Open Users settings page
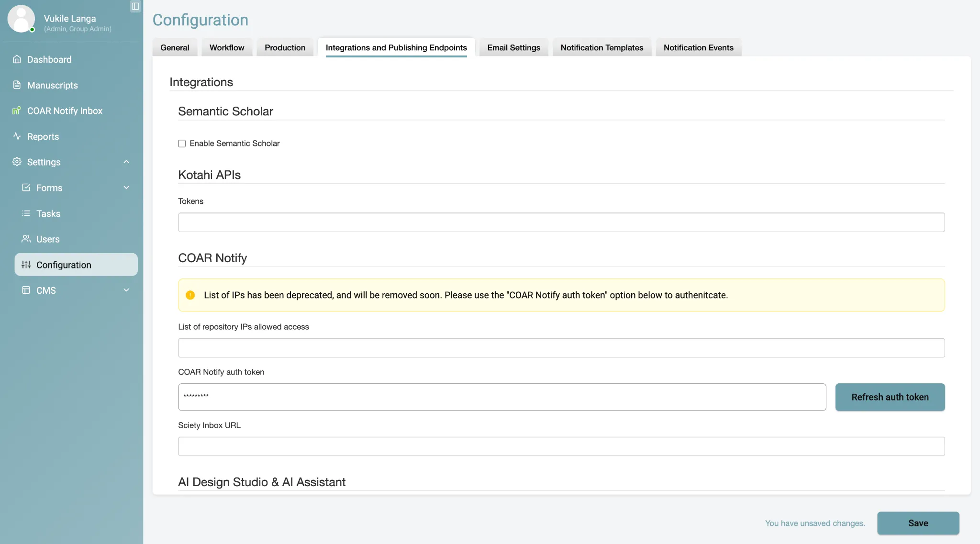The width and height of the screenshot is (980, 544). click(x=48, y=239)
